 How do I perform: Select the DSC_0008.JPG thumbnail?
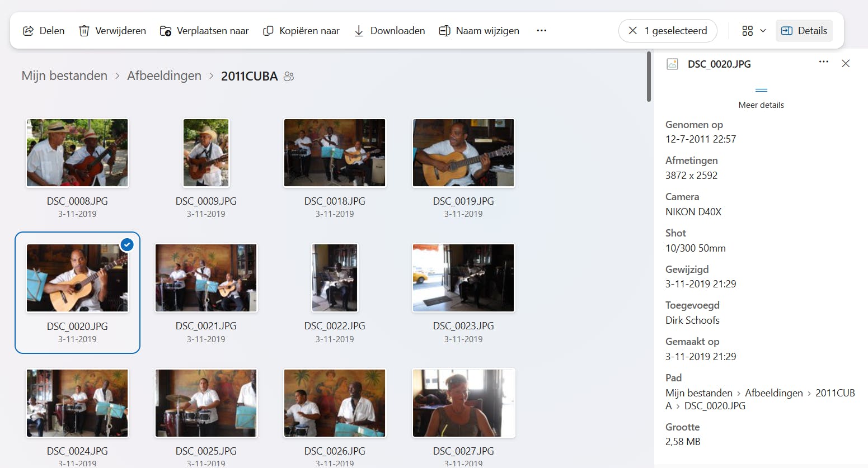(x=77, y=153)
